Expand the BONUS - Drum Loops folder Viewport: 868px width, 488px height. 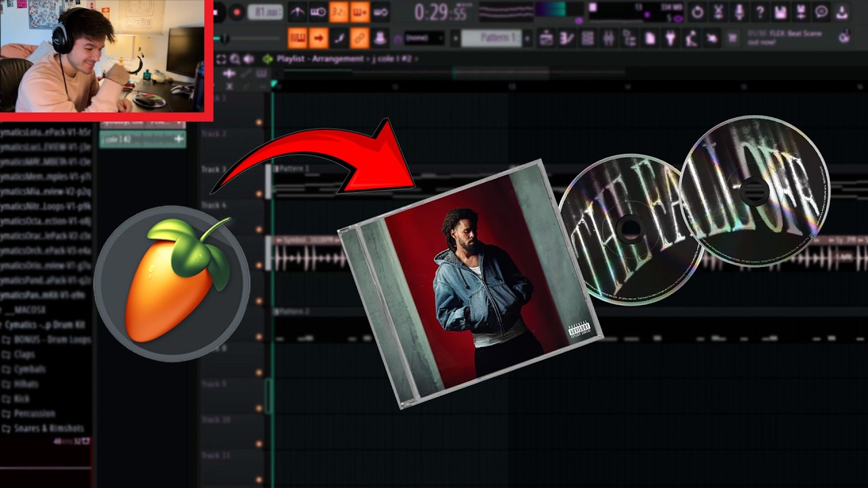[x=47, y=340]
